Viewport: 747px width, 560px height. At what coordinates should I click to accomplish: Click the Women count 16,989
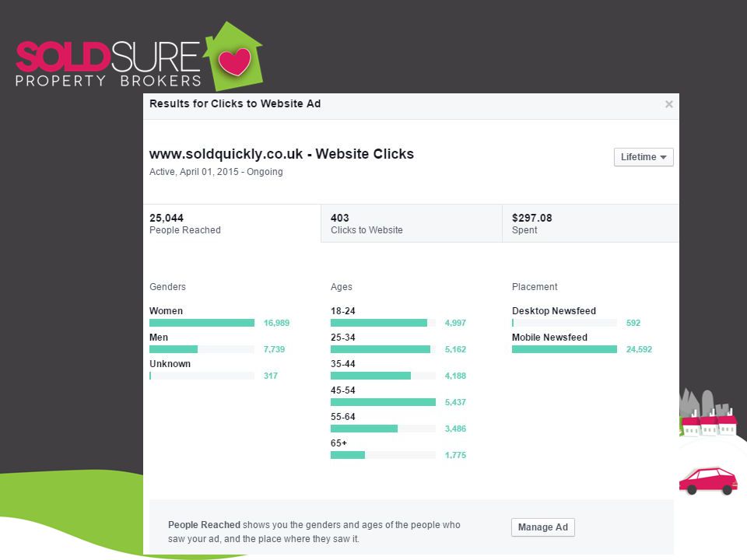tap(276, 323)
